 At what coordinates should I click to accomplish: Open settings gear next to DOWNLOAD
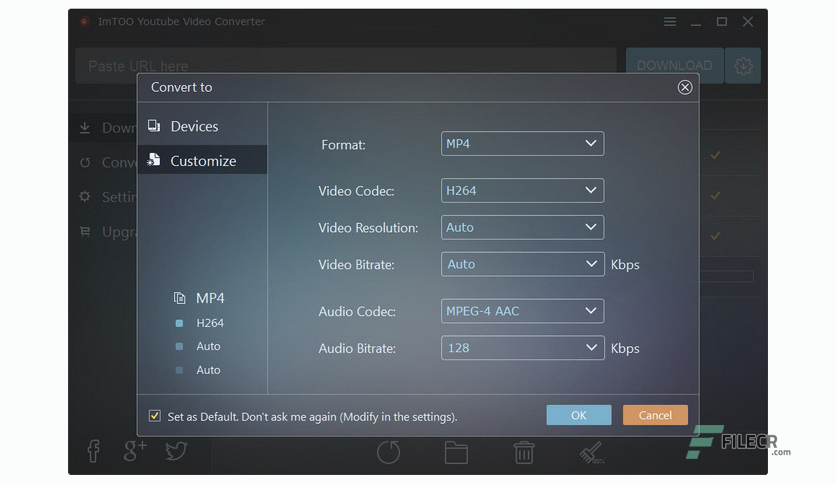(x=743, y=66)
